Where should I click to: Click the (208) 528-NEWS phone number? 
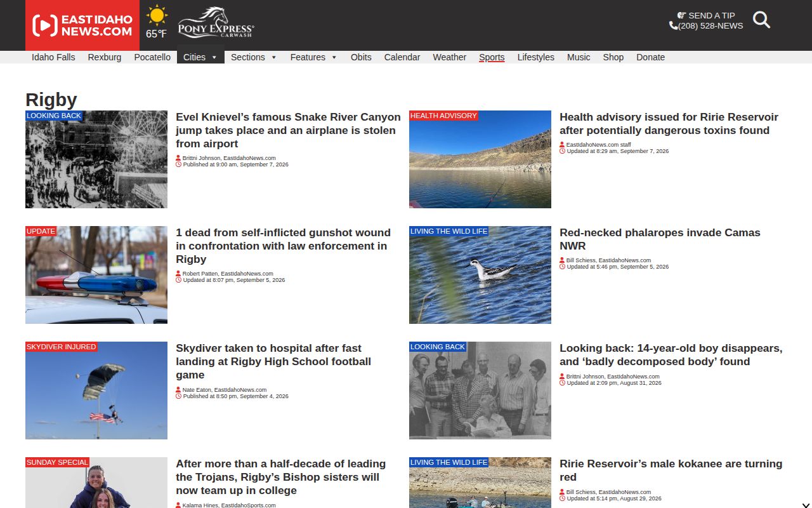coord(710,26)
